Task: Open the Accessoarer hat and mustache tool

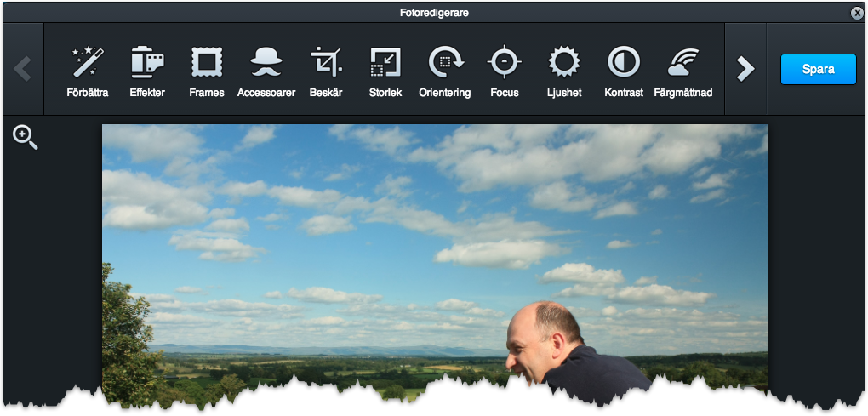Action: [x=266, y=72]
